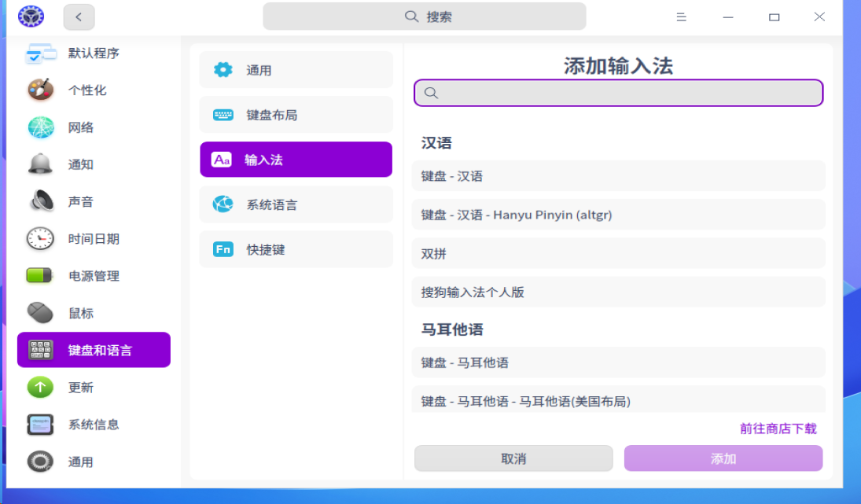Click the 取消 cancel button
The height and width of the screenshot is (504, 861).
513,458
